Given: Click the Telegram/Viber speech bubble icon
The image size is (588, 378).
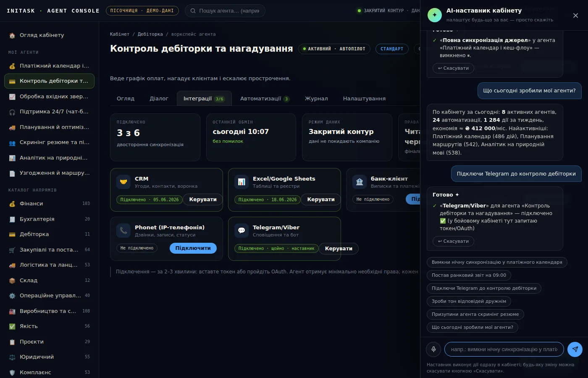Looking at the screenshot, I should click(x=241, y=231).
